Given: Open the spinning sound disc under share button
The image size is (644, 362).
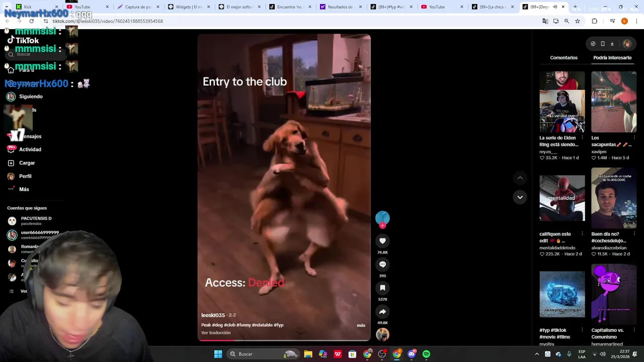Looking at the screenshot, I should pyautogui.click(x=382, y=334).
